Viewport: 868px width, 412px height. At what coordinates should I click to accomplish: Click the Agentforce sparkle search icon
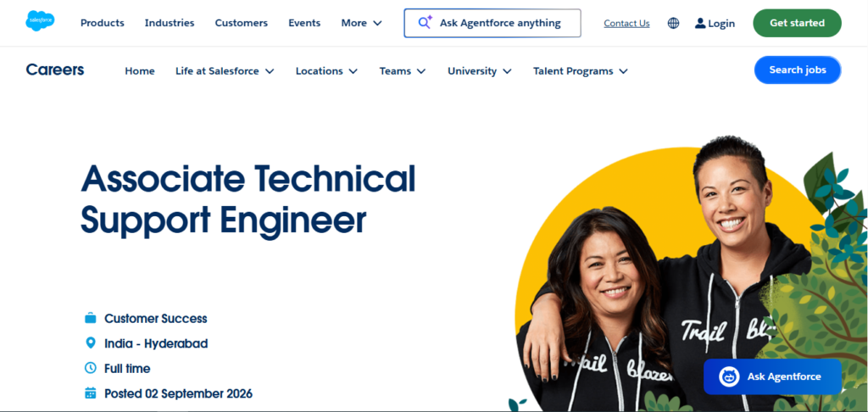point(426,23)
